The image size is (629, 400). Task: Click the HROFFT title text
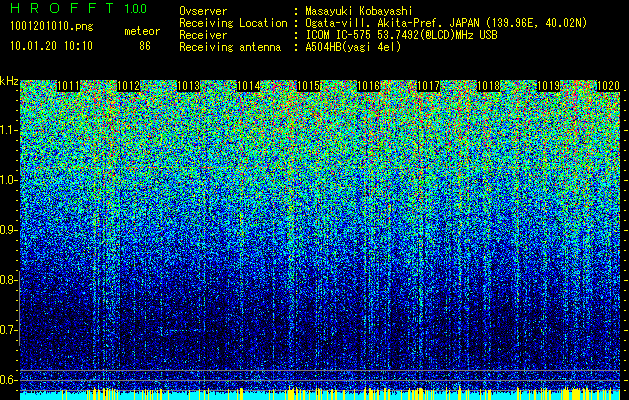tap(62, 8)
